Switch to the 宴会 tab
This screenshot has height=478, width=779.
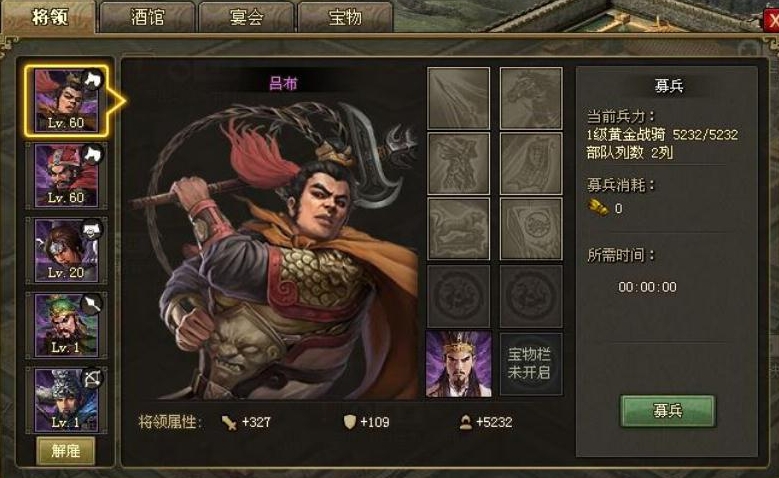[246, 17]
